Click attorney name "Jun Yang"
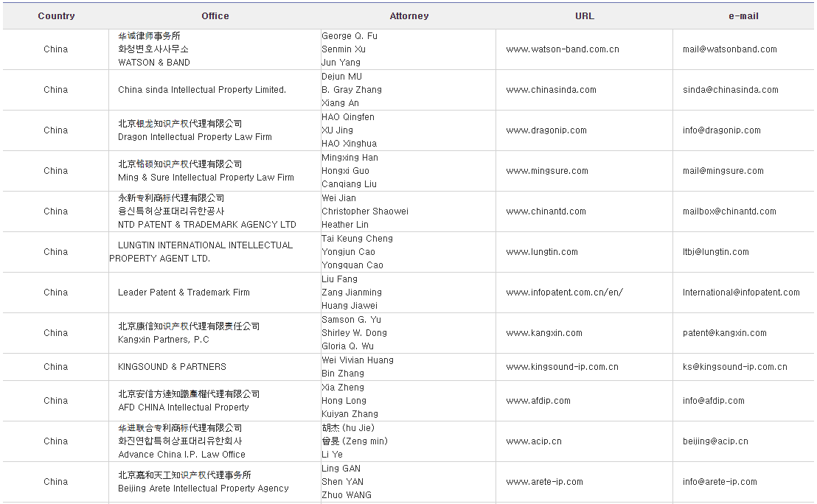This screenshot has height=504, width=817. pos(341,63)
